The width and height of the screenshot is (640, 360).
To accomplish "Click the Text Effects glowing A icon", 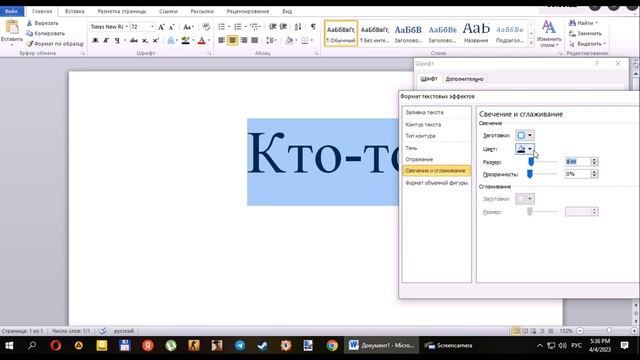I will 171,40.
